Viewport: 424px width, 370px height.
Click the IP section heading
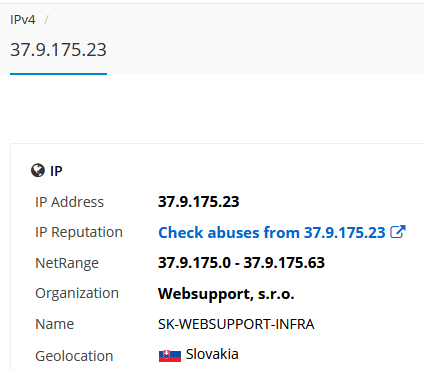point(56,171)
